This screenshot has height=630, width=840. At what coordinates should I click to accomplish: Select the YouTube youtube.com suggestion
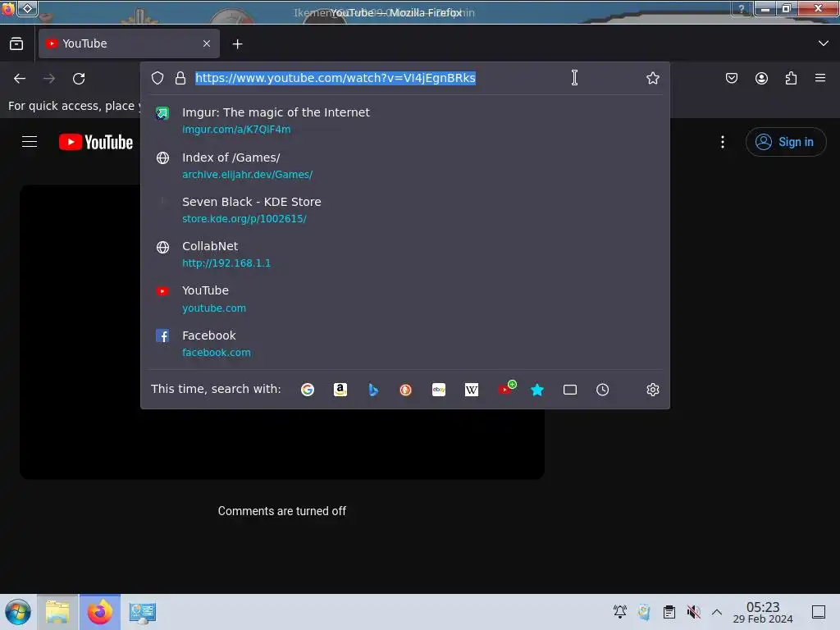[x=405, y=299]
